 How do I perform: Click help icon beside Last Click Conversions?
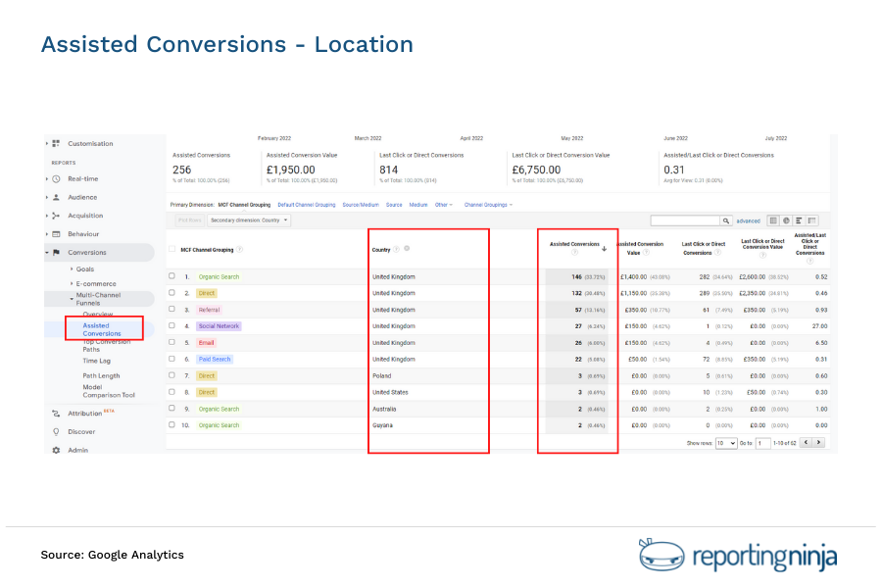[x=717, y=253]
